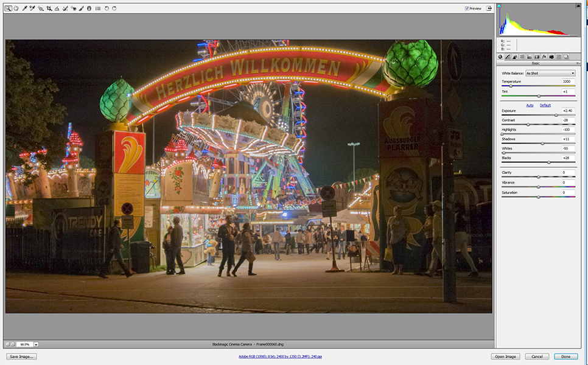Click the Save Image... button

[21, 356]
